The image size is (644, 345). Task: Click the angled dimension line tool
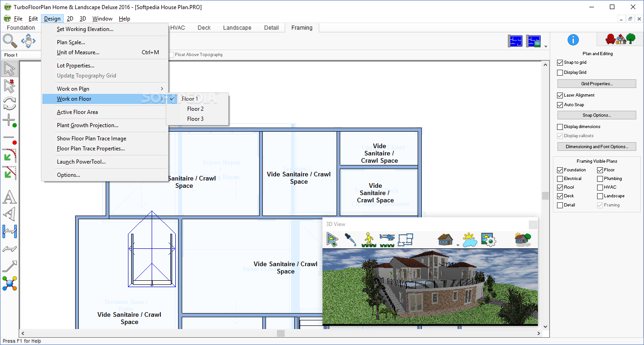pyautogui.click(x=10, y=249)
